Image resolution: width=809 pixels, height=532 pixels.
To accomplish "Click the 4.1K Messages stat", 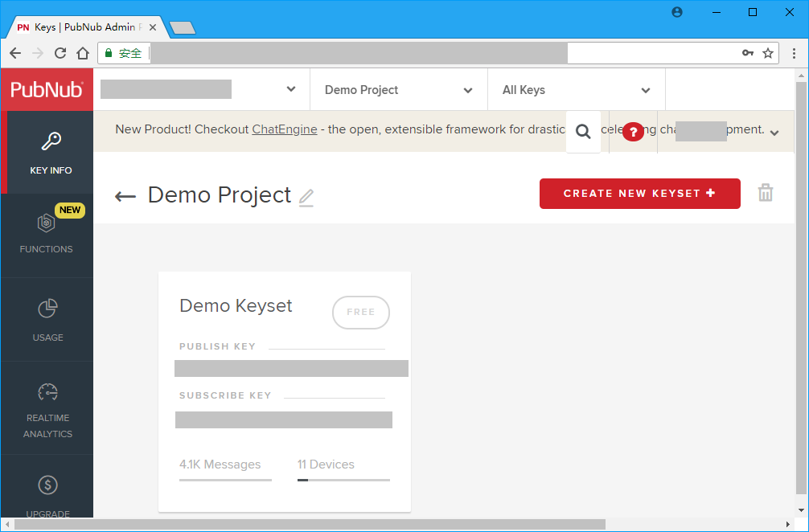I will pos(220,464).
